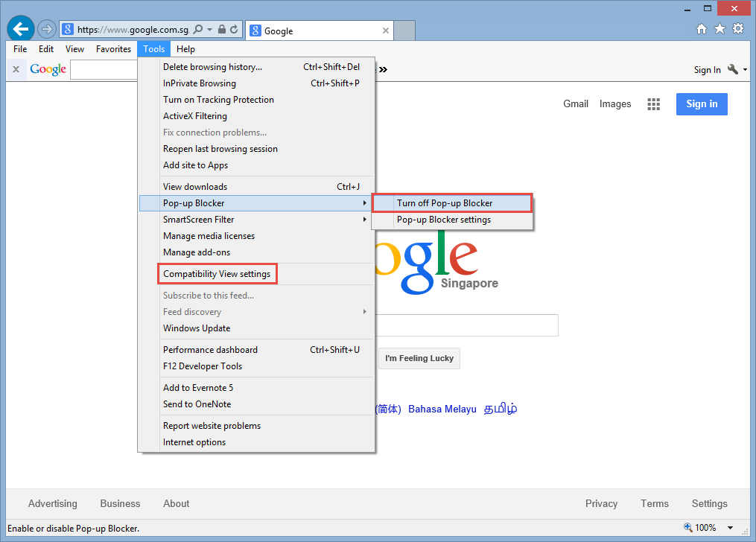Open the About footer link
This screenshot has height=542, width=756.
[176, 503]
